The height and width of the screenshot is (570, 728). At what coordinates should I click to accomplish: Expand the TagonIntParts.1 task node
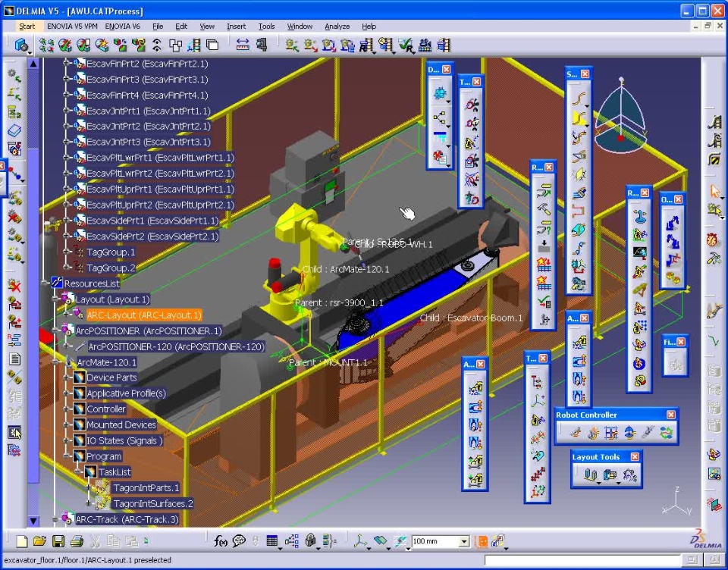[88, 488]
